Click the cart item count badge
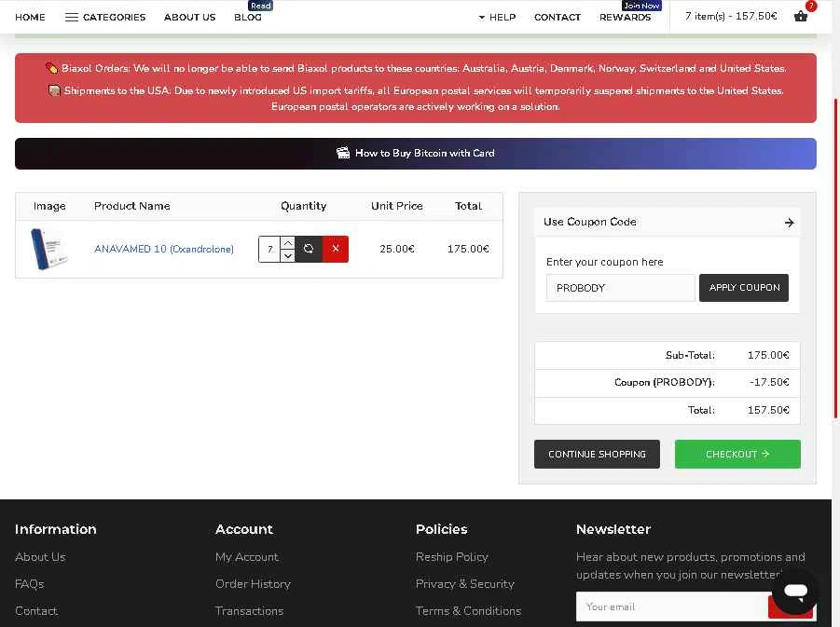This screenshot has height=627, width=840. point(811,6)
